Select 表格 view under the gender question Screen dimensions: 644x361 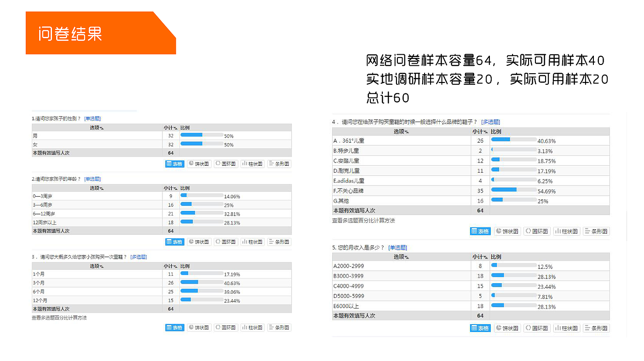coord(174,164)
